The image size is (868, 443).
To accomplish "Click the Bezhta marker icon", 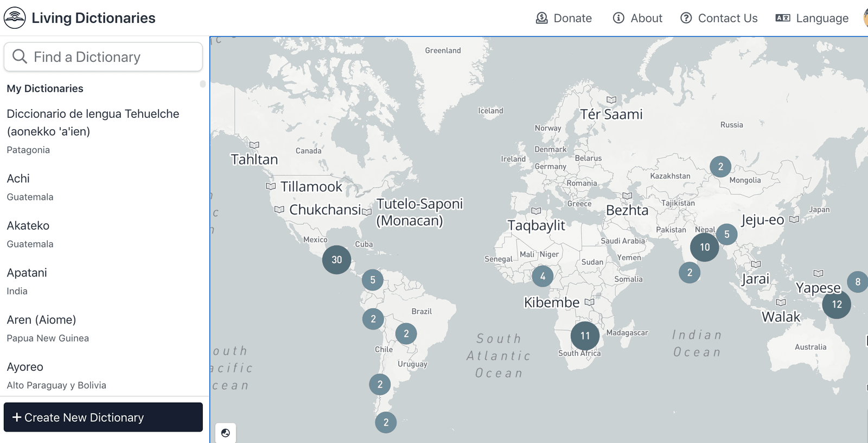I will pyautogui.click(x=627, y=196).
